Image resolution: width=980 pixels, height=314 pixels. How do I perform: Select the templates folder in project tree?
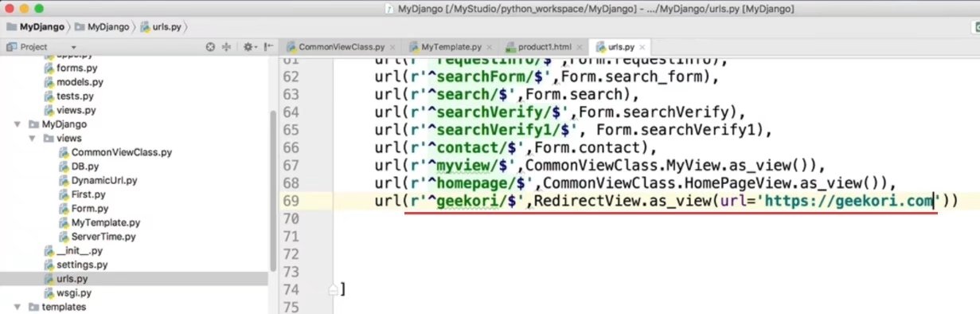point(64,307)
